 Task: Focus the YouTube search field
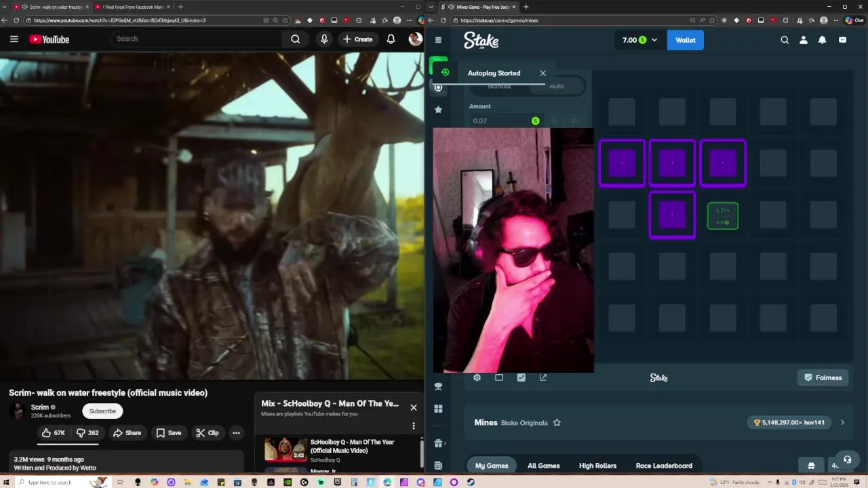(197, 39)
